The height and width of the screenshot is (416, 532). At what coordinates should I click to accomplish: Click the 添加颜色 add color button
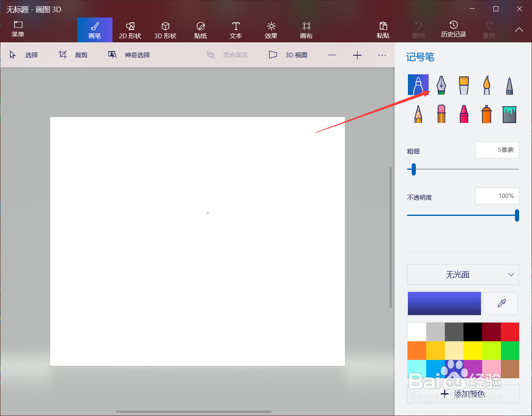(463, 394)
